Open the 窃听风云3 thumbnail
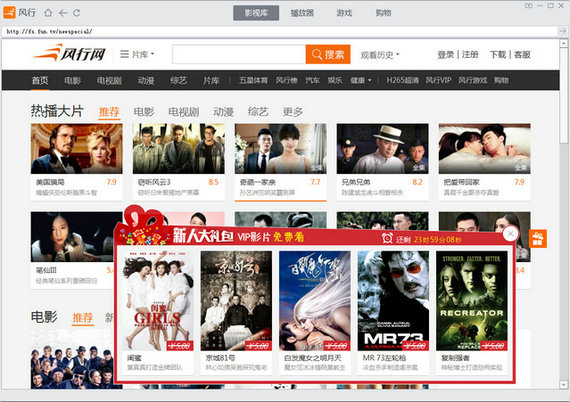The height and width of the screenshot is (402, 570). pos(178,148)
